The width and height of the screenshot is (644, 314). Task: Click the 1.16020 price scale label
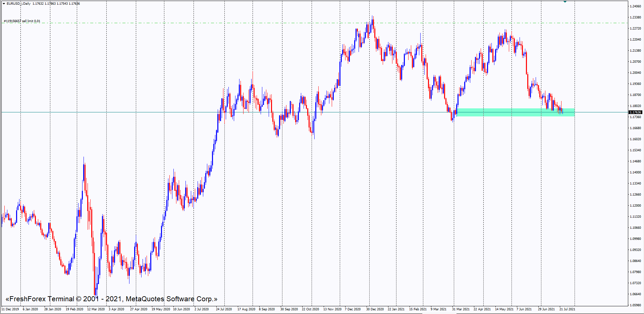click(x=635, y=139)
